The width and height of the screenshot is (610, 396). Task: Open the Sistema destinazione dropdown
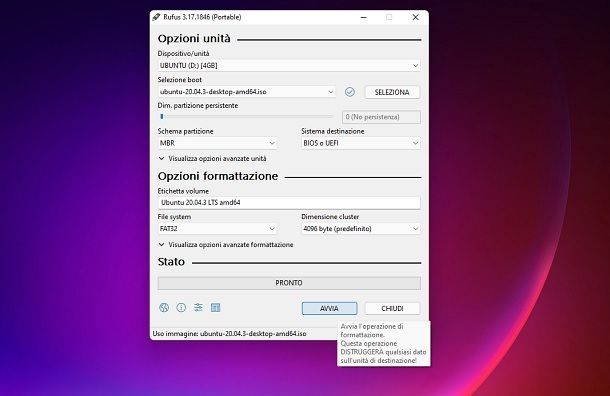[x=361, y=143]
